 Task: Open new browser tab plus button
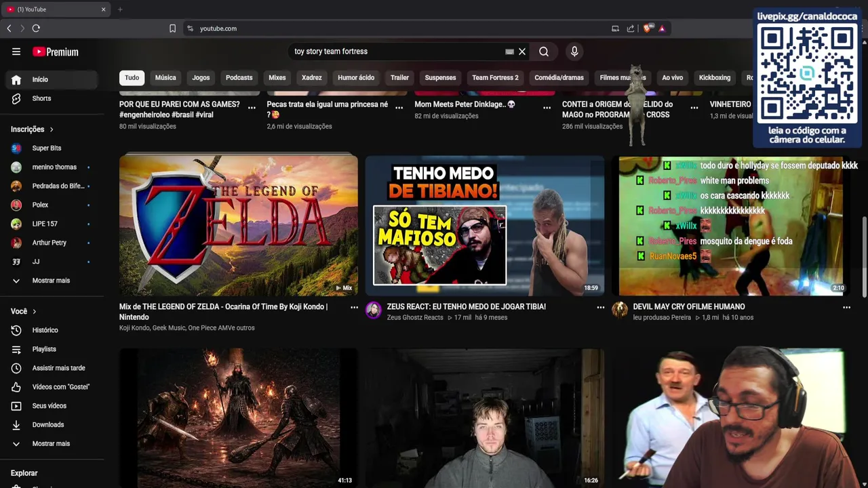tap(120, 9)
